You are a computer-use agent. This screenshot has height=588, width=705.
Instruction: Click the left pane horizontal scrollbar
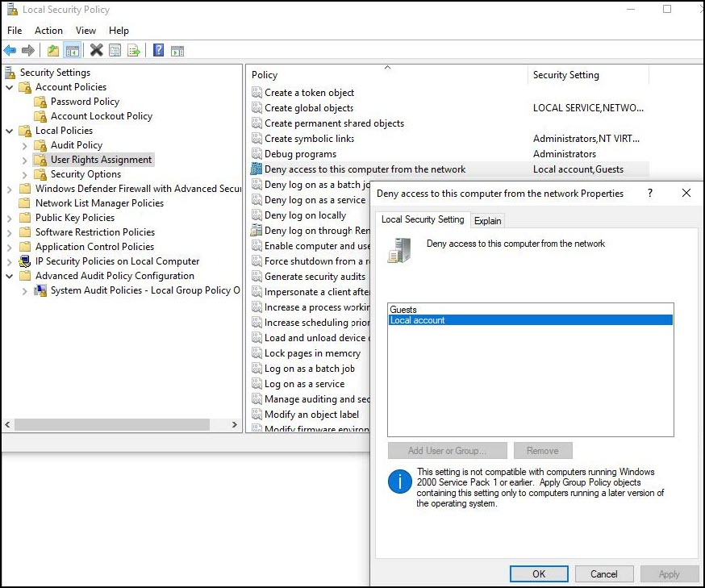point(121,424)
